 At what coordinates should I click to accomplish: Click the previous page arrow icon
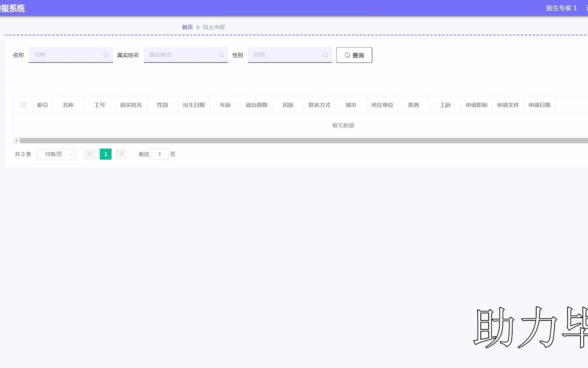pos(90,154)
